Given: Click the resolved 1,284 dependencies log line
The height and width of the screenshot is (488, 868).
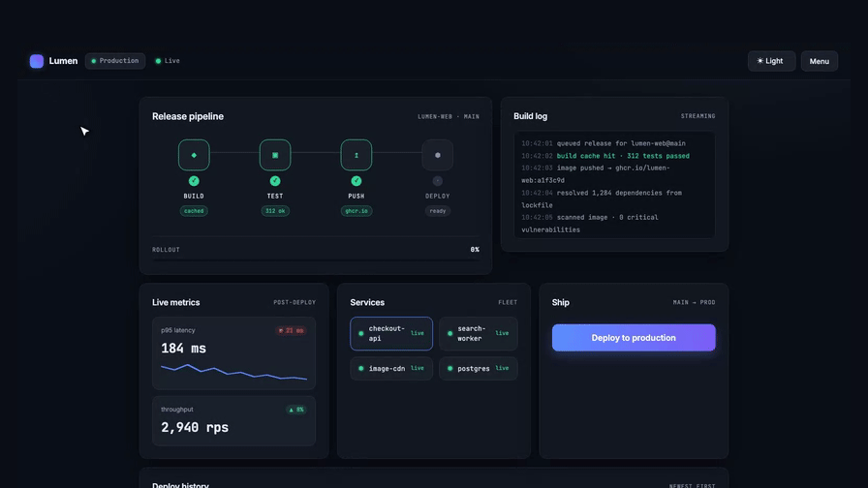Looking at the screenshot, I should (602, 199).
